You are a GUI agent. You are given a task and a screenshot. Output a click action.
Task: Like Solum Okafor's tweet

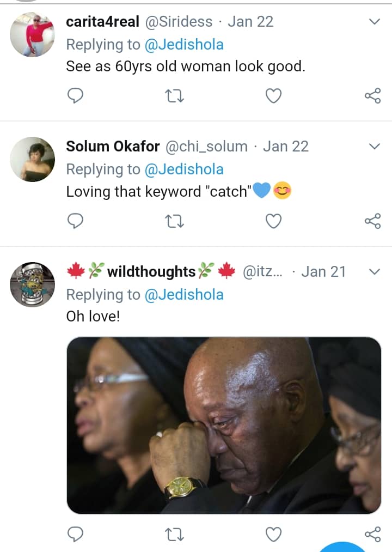click(273, 221)
